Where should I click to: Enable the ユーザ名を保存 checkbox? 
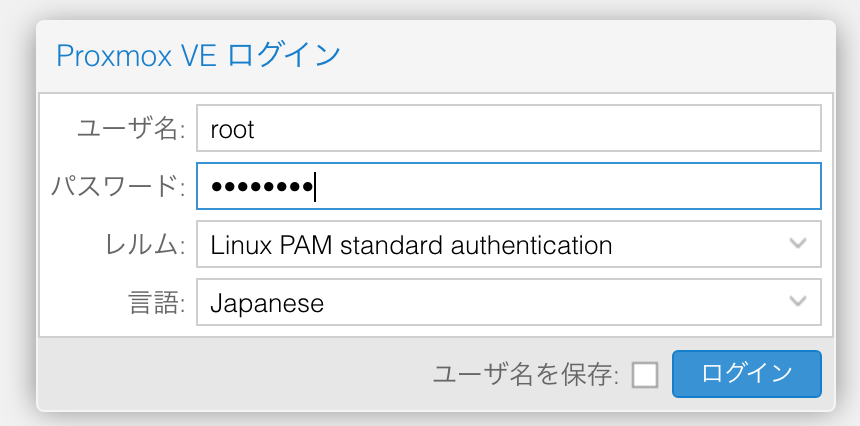point(645,375)
